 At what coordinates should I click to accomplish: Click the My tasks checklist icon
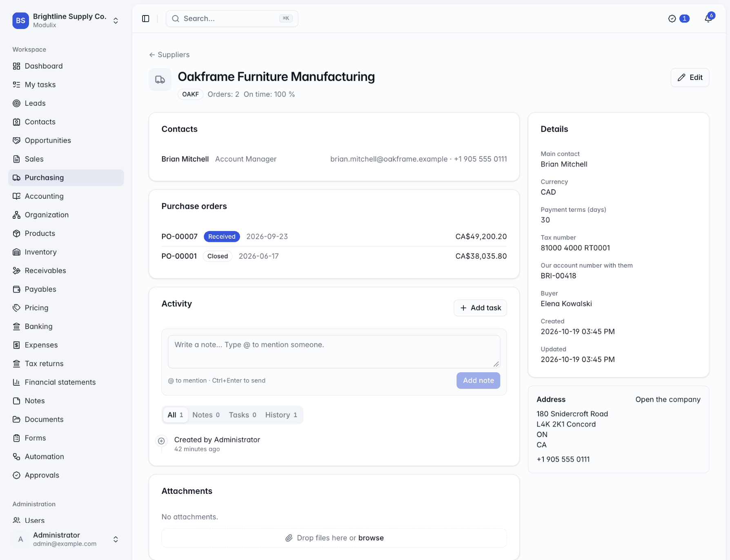click(16, 84)
